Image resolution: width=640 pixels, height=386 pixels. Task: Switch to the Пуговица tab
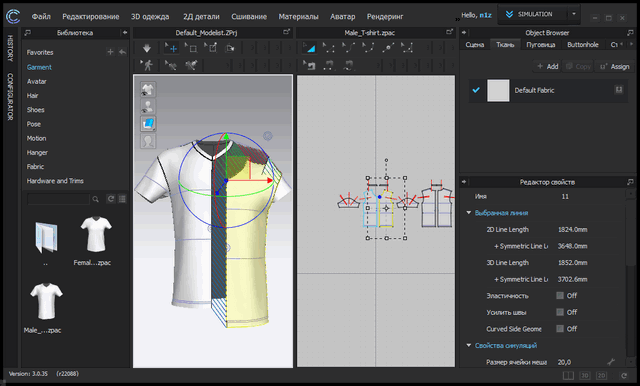tap(540, 44)
